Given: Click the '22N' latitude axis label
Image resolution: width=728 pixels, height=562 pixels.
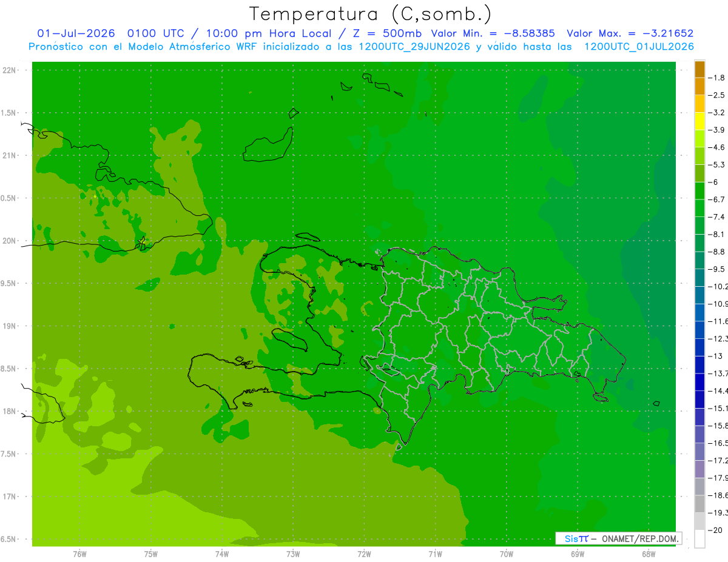Looking at the screenshot, I should [x=10, y=70].
